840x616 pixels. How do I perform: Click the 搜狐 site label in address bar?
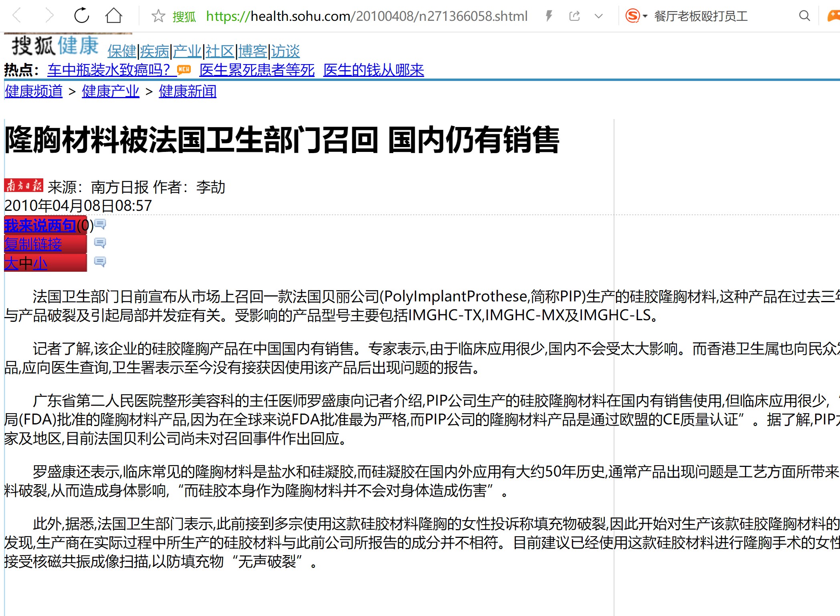pyautogui.click(x=184, y=16)
